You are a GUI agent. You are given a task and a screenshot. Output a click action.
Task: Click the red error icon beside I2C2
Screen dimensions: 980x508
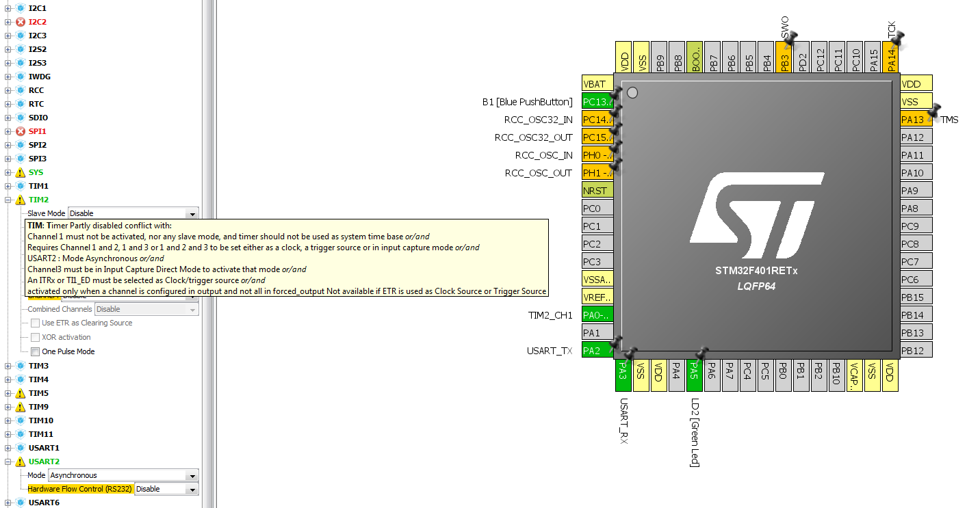click(x=21, y=22)
